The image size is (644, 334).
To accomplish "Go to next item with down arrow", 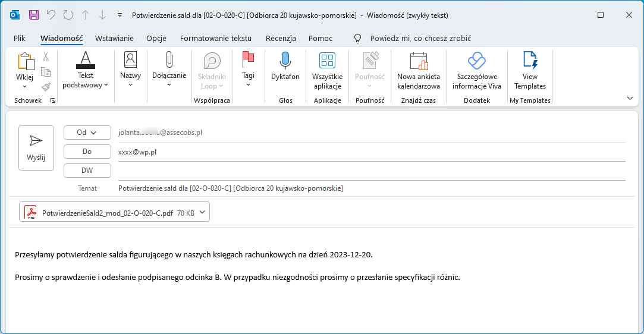I will pyautogui.click(x=102, y=15).
